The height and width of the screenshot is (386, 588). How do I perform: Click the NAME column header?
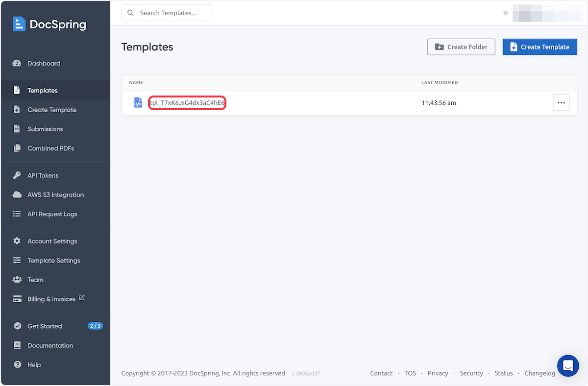click(136, 82)
